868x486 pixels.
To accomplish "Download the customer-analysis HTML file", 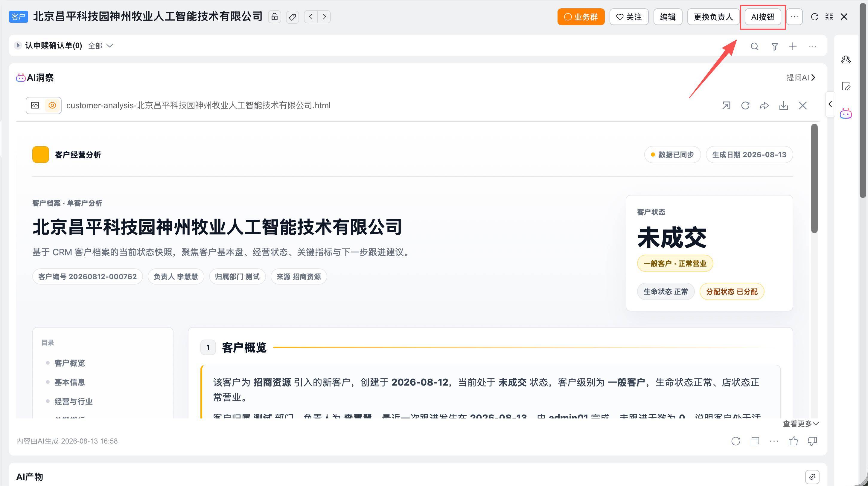I will click(x=784, y=106).
